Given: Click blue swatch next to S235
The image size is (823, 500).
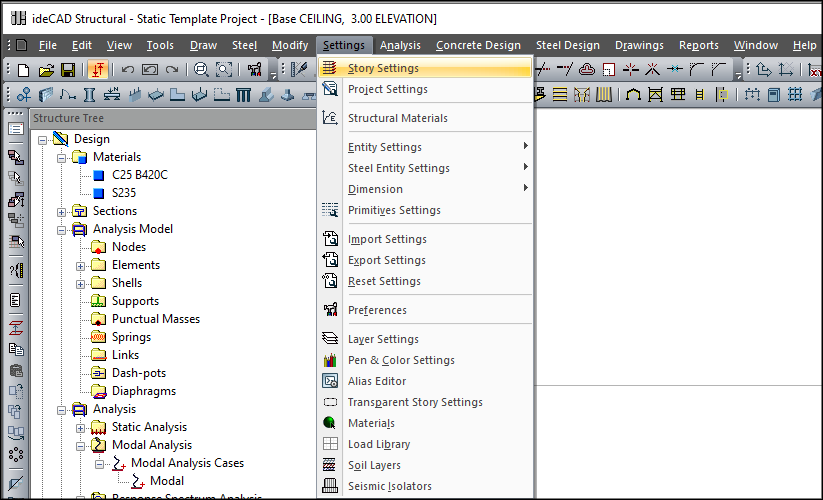Looking at the screenshot, I should coord(98,193).
